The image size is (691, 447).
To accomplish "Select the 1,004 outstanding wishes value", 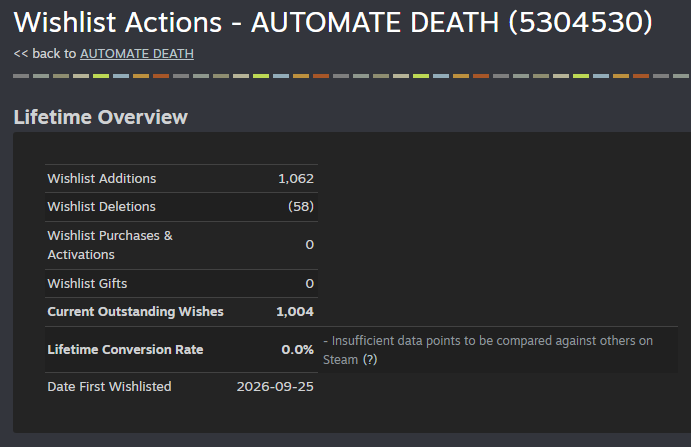I will (295, 312).
